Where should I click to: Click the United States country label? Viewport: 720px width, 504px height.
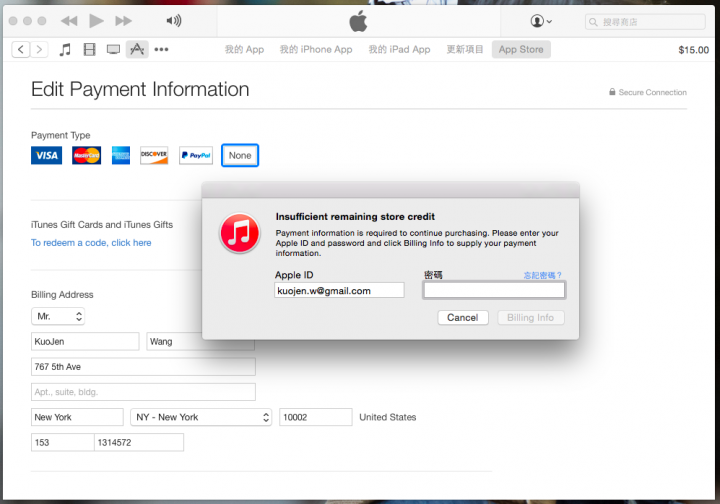pyautogui.click(x=388, y=417)
